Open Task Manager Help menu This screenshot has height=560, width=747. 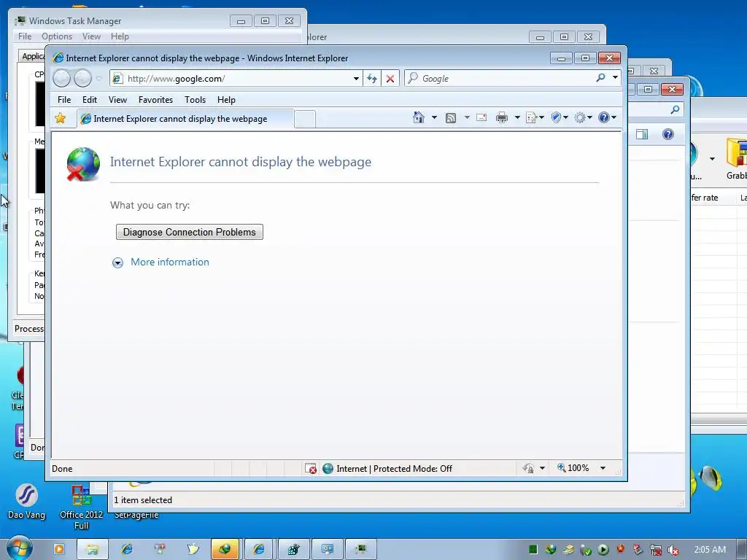(x=120, y=36)
